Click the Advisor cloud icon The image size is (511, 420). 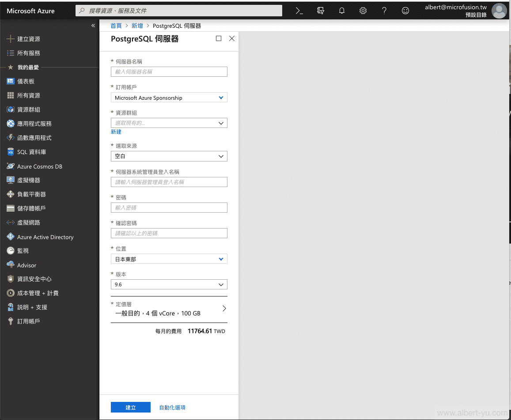11,265
